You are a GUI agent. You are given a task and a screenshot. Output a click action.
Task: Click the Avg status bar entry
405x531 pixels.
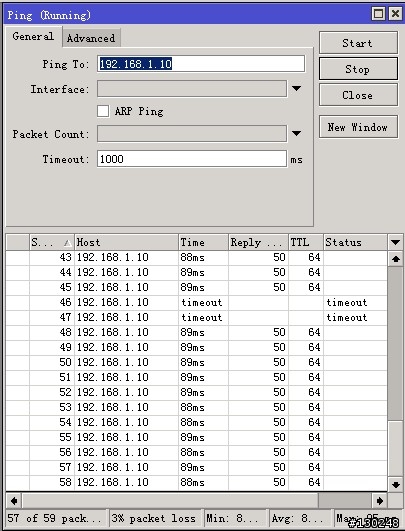tap(300, 518)
